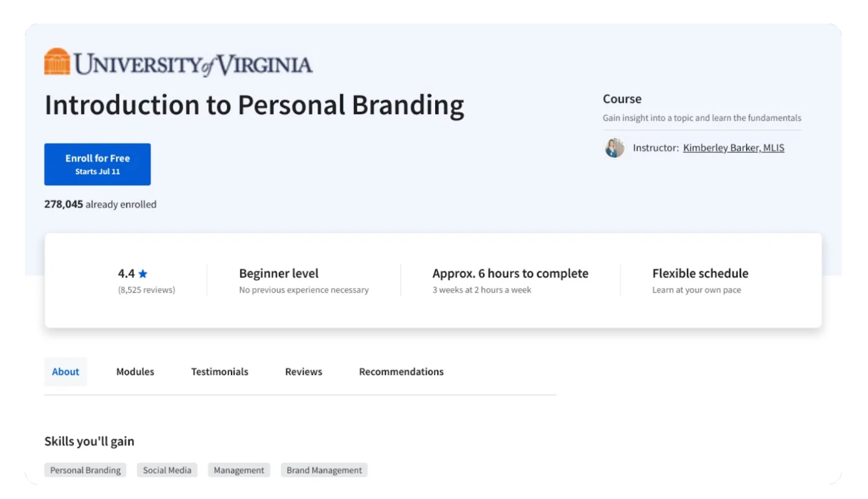868x499 pixels.
Task: Click instructor Kimberley Barker's avatar photo
Action: (x=614, y=148)
